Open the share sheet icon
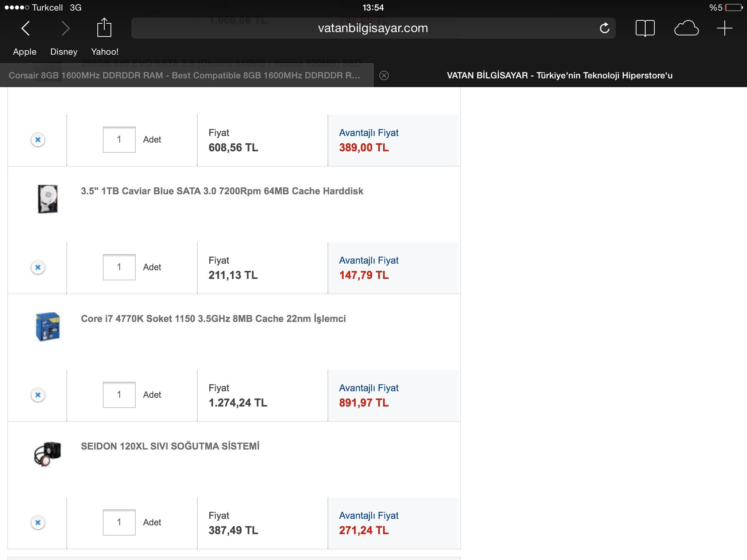 [x=104, y=28]
